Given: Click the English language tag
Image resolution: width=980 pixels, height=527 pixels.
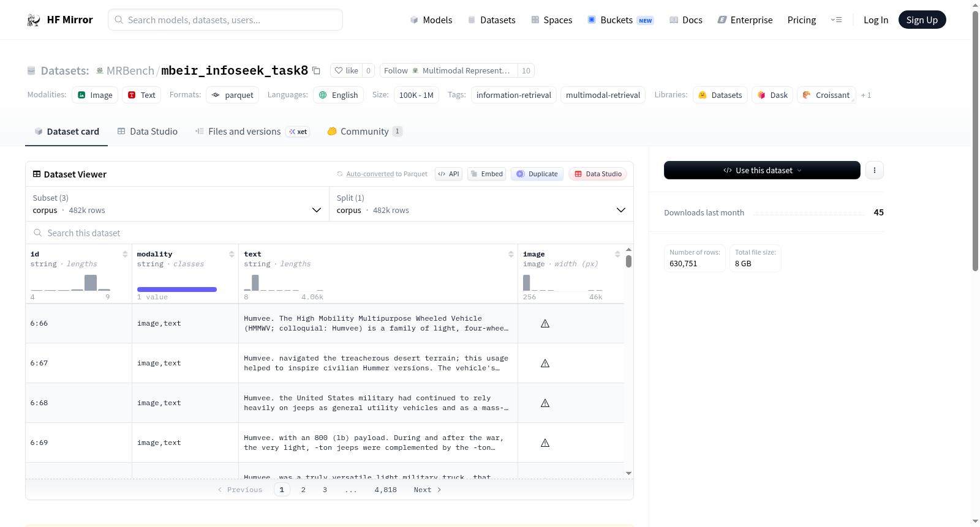Looking at the screenshot, I should pyautogui.click(x=338, y=95).
